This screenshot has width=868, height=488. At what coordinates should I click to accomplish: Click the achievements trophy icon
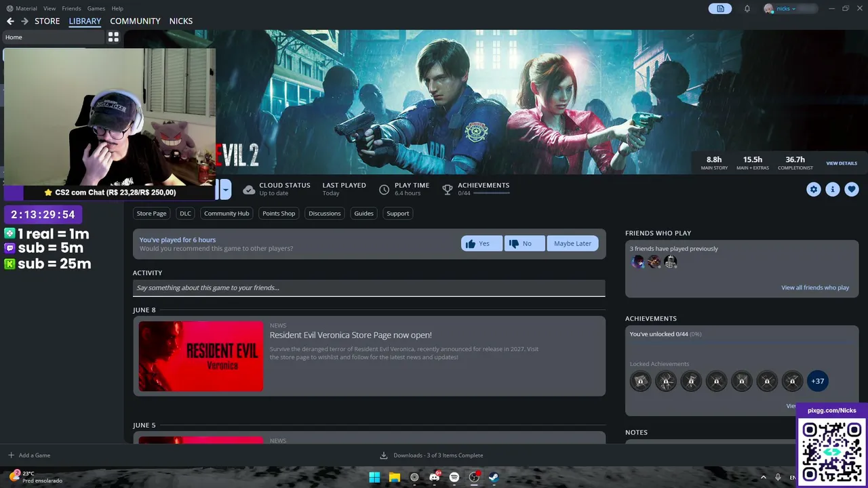point(447,190)
